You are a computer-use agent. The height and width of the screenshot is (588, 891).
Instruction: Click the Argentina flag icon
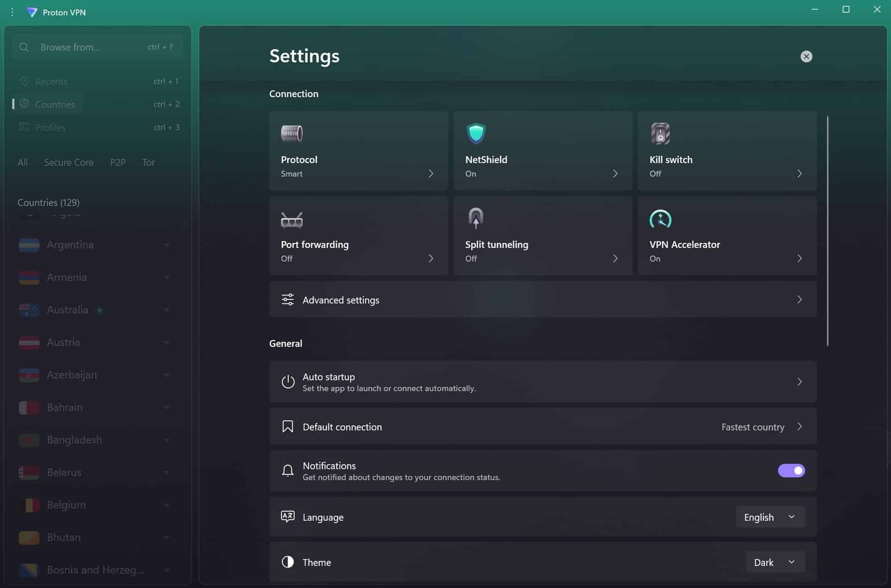pos(29,245)
